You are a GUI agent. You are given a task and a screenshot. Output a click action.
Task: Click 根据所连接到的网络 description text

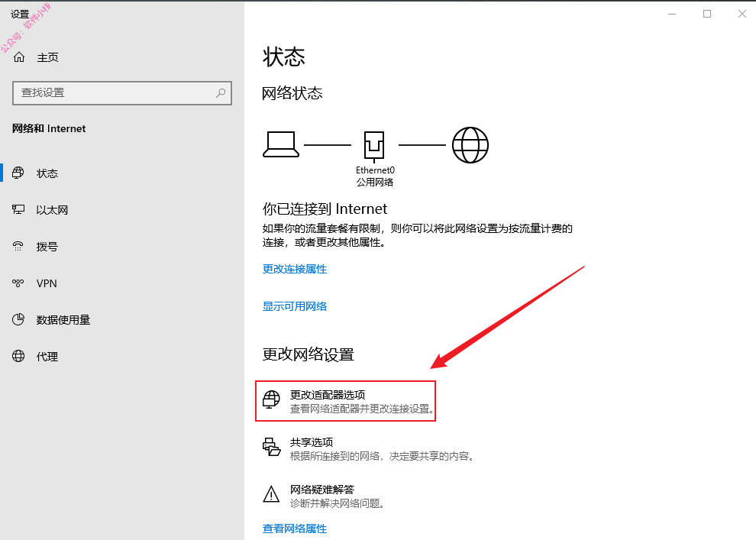tap(383, 456)
